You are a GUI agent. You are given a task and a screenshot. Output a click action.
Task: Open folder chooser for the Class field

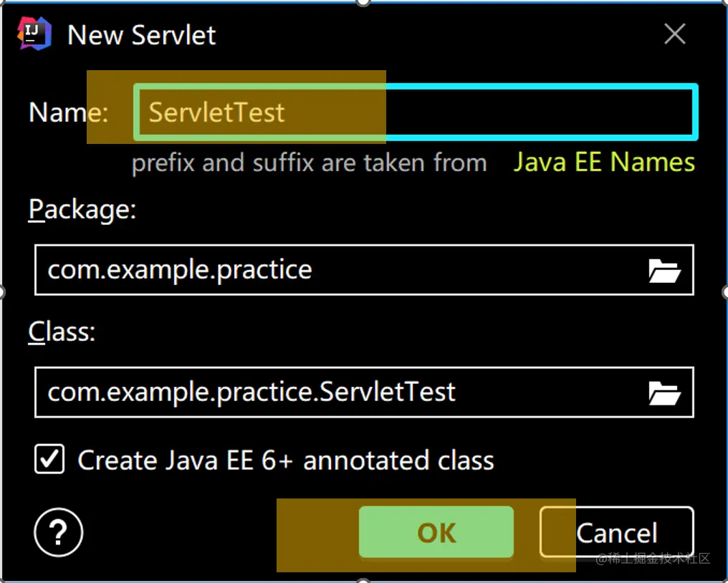click(x=664, y=392)
